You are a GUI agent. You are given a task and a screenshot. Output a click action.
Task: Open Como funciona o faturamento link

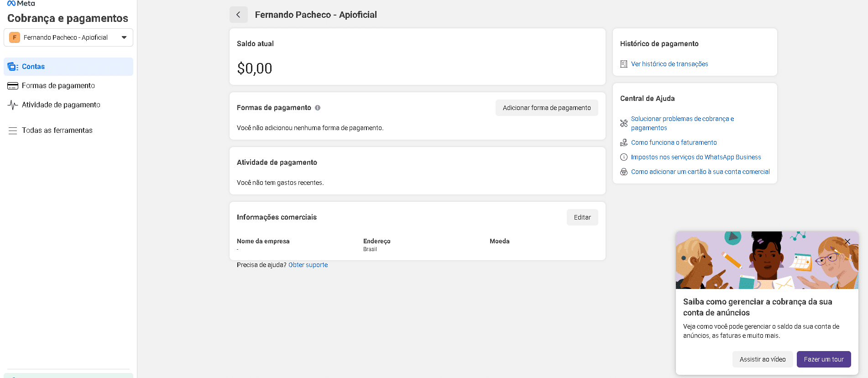(x=674, y=142)
